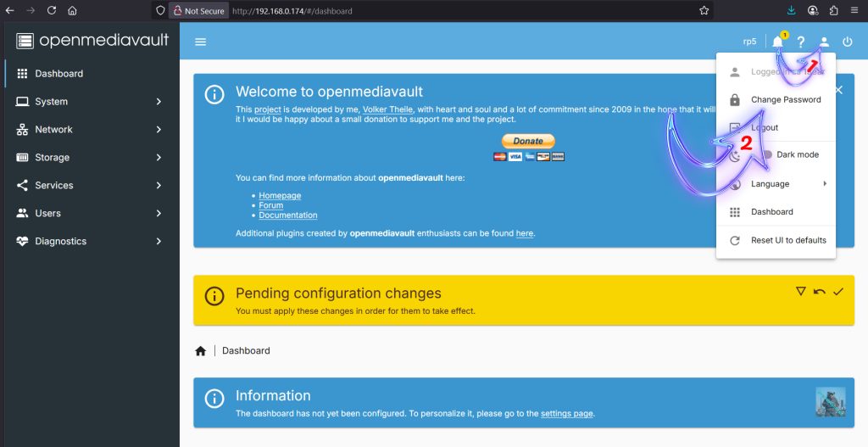Screen dimensions: 868x447
Task: Select Change Password in user menu
Action: [785, 99]
